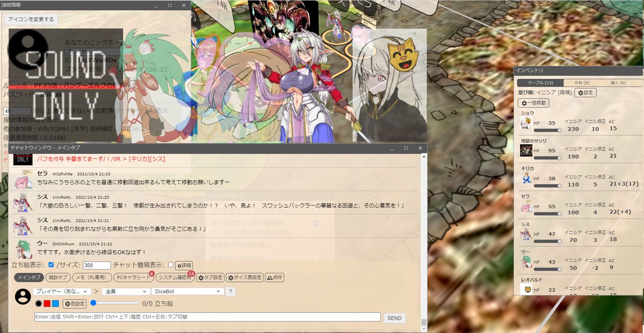Select セラ's character icon in the inventory panel
This screenshot has width=644, height=333.
[x=526, y=206]
